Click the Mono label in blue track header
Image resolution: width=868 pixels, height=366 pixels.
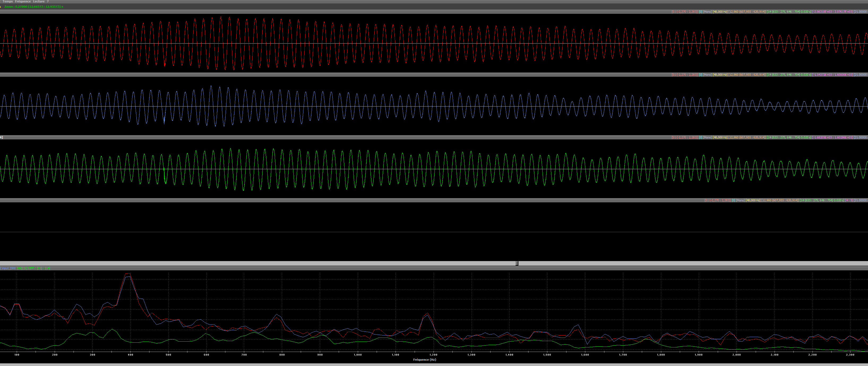(x=707, y=75)
